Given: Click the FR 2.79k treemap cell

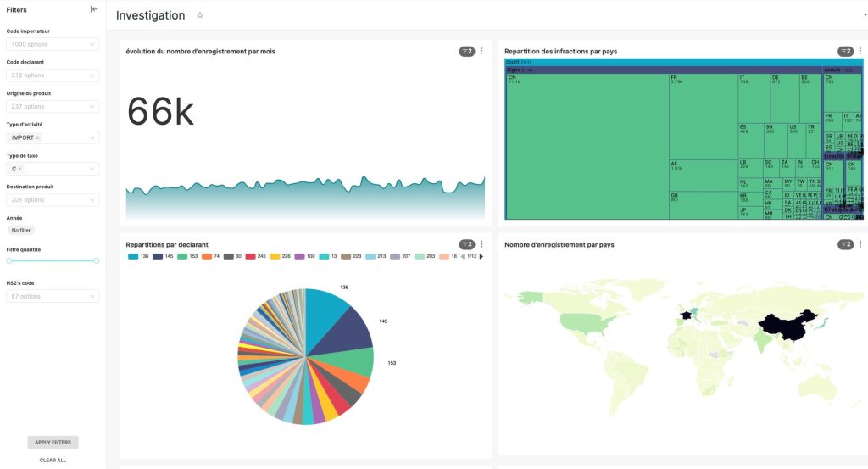Looking at the screenshot, I should pyautogui.click(x=703, y=117).
